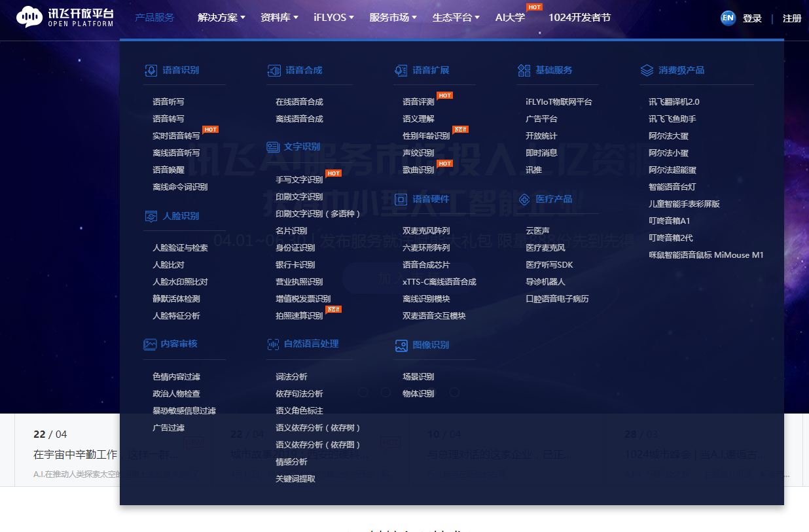The width and height of the screenshot is (809, 532).
Task: Click the 消费级产品 layers icon
Action: point(647,71)
